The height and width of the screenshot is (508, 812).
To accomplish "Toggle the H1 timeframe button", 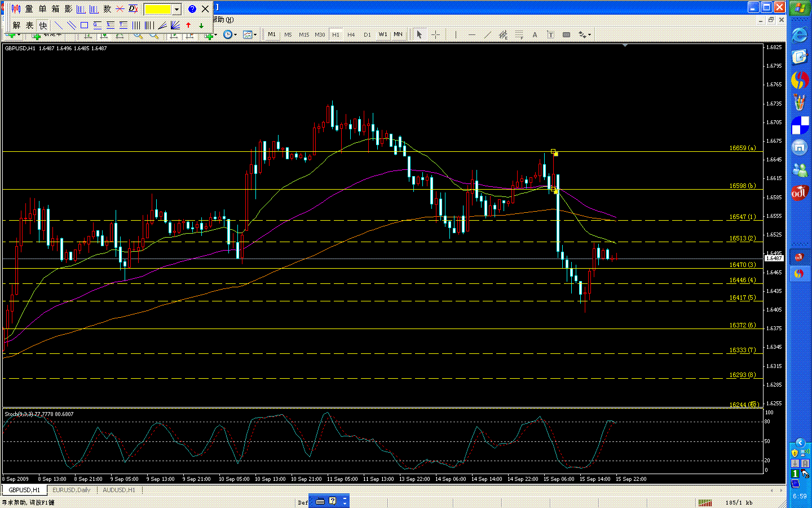I will pos(336,34).
